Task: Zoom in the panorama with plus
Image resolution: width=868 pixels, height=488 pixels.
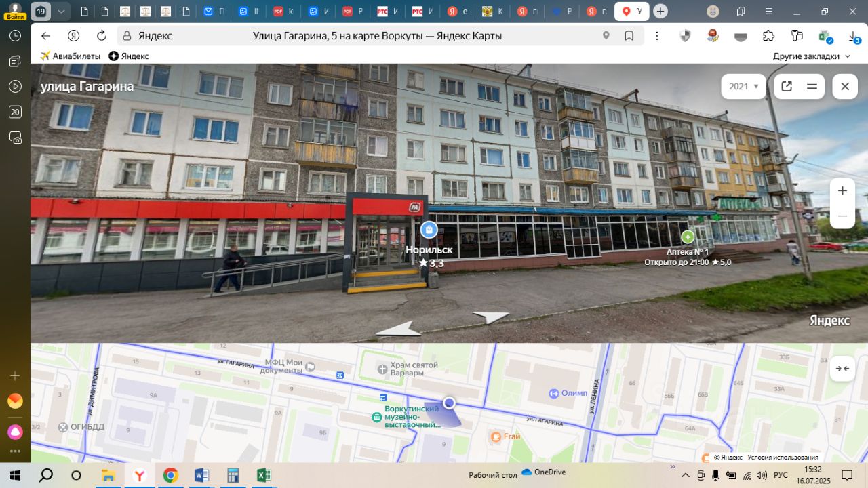Action: [842, 190]
